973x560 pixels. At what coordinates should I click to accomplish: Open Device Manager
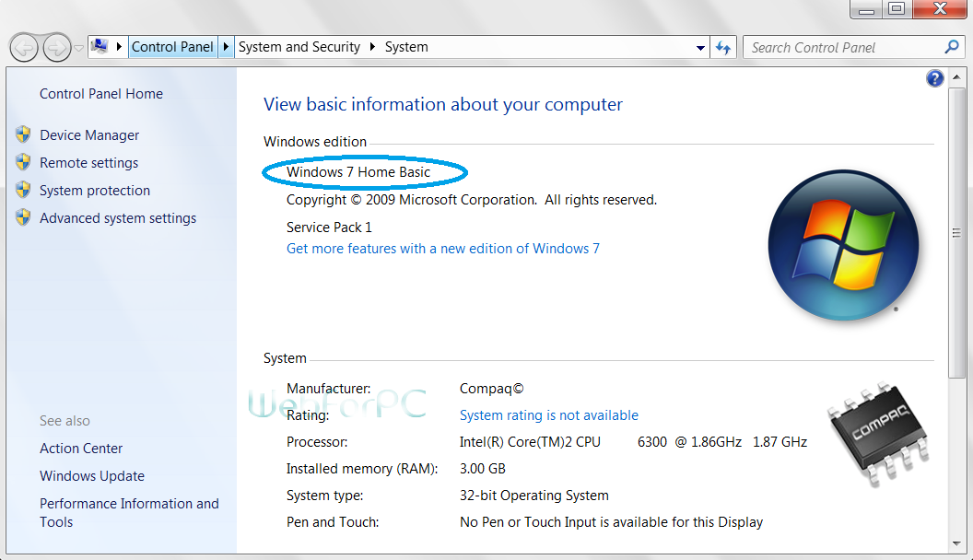click(x=89, y=135)
